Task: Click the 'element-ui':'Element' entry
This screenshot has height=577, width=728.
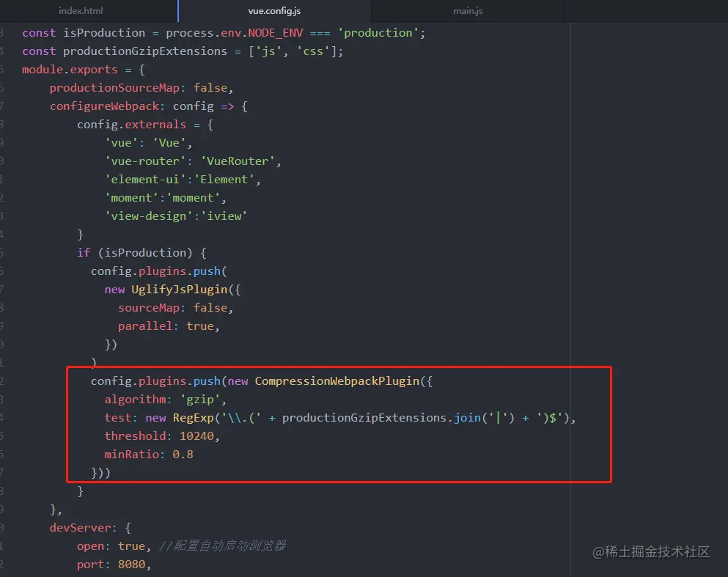Action: click(183, 180)
